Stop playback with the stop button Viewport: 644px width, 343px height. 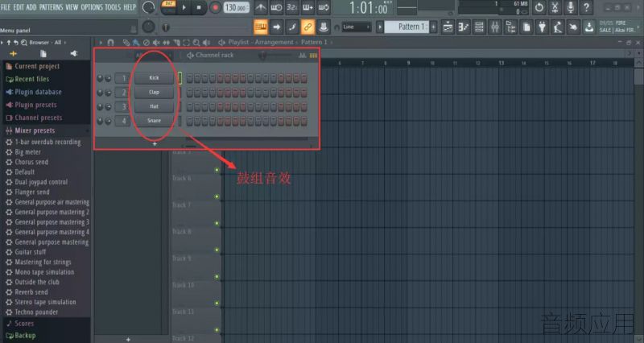(199, 7)
